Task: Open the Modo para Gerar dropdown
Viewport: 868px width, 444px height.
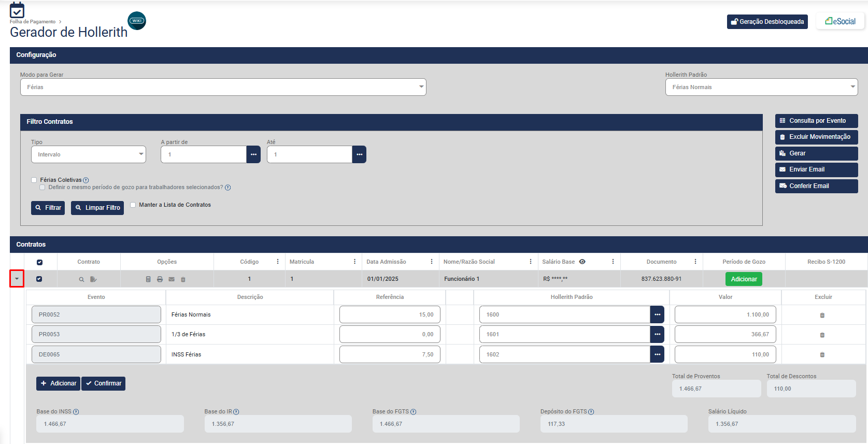Action: pos(223,87)
